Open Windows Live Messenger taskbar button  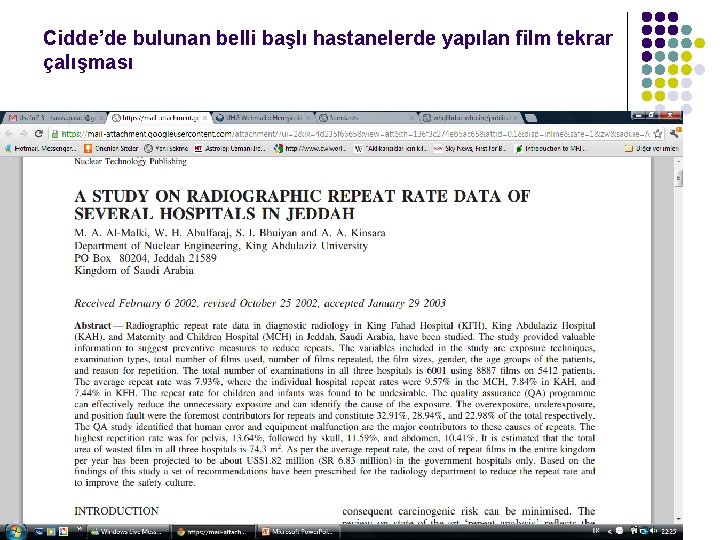click(x=128, y=532)
